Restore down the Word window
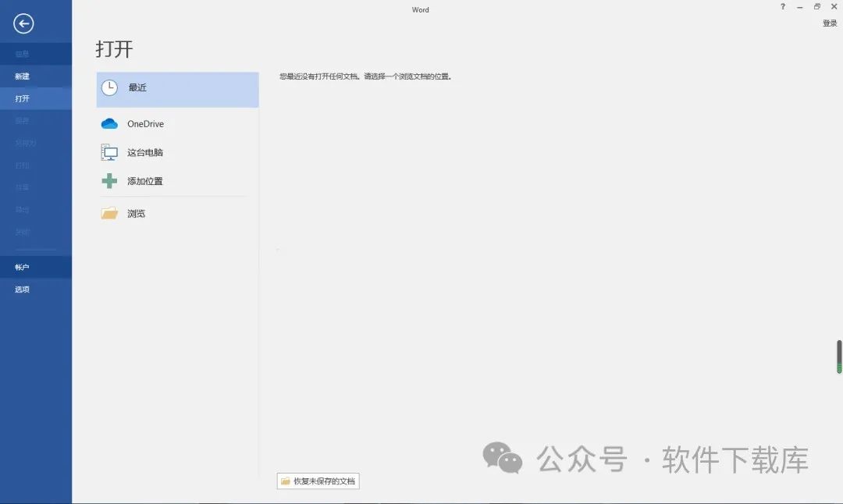Screen dimensions: 843x504 (817, 6)
